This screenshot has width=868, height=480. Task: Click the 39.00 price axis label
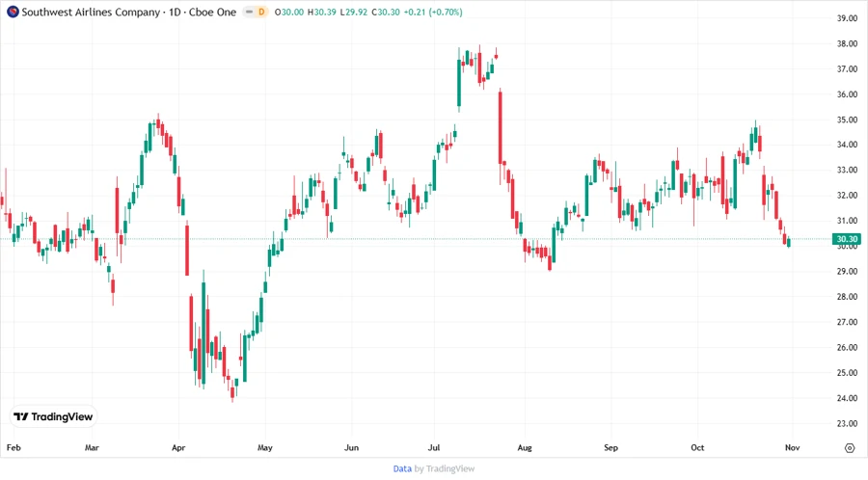click(847, 18)
